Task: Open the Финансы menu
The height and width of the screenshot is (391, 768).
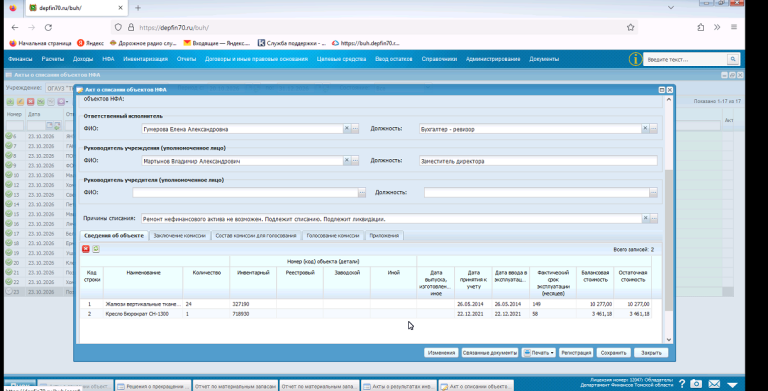Action: [x=20, y=59]
